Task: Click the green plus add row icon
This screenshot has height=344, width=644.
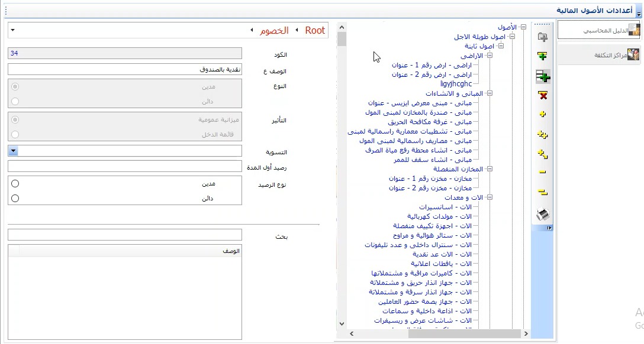Action: tap(543, 56)
